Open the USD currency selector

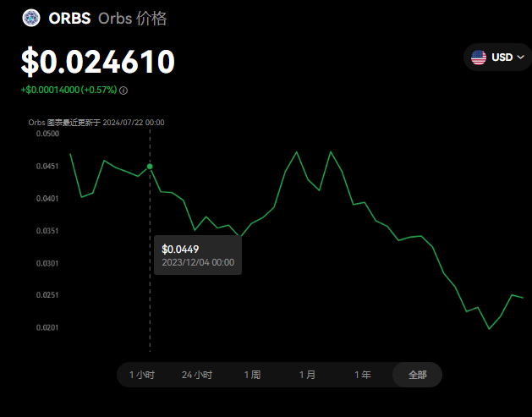pos(497,58)
